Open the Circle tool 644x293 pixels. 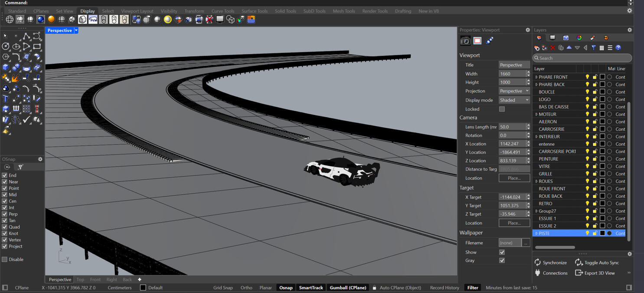6,46
